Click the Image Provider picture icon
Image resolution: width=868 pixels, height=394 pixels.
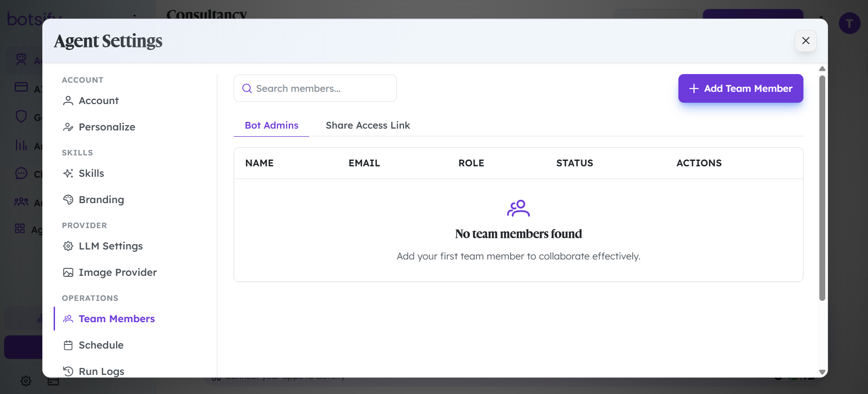click(68, 272)
